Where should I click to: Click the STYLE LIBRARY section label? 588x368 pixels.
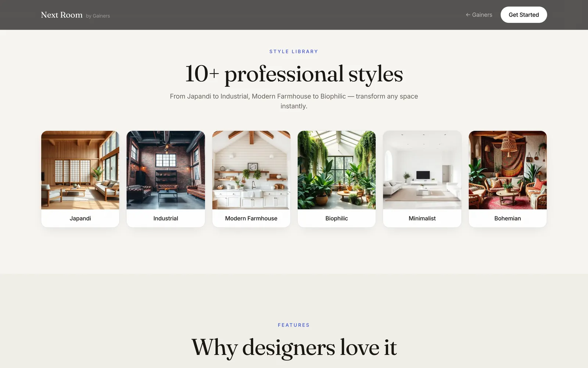pos(294,52)
